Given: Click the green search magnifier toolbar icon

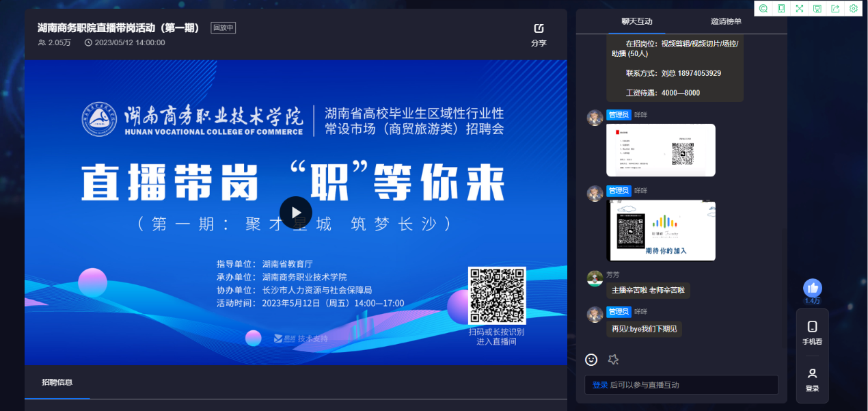Looking at the screenshot, I should [x=763, y=8].
